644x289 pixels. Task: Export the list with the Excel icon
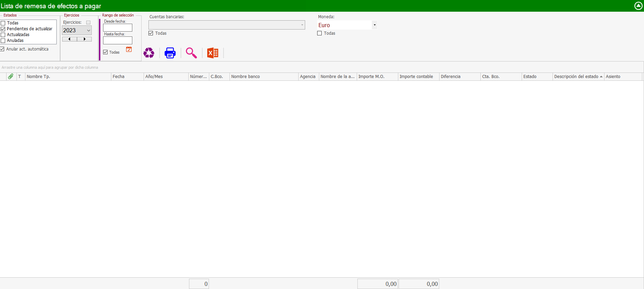pyautogui.click(x=213, y=53)
